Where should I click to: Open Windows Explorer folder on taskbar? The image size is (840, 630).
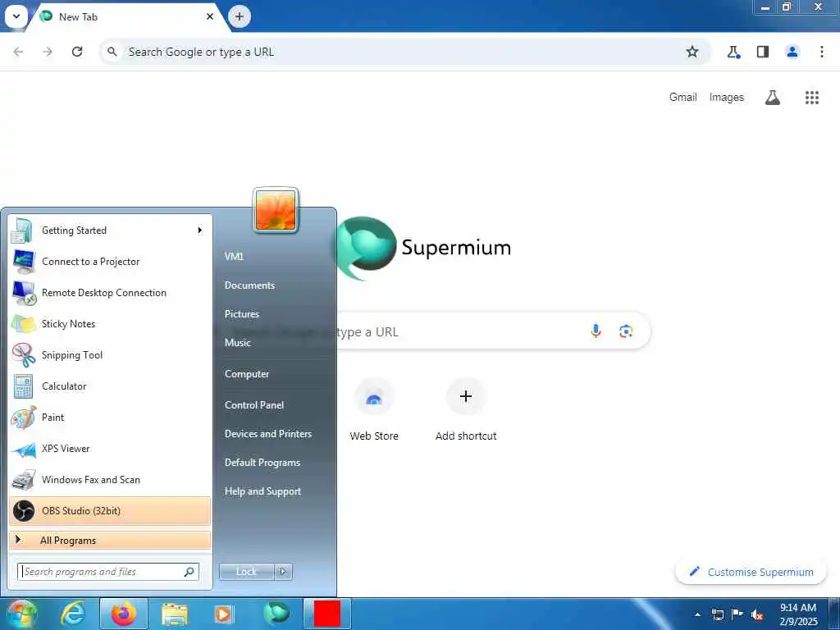(x=175, y=614)
